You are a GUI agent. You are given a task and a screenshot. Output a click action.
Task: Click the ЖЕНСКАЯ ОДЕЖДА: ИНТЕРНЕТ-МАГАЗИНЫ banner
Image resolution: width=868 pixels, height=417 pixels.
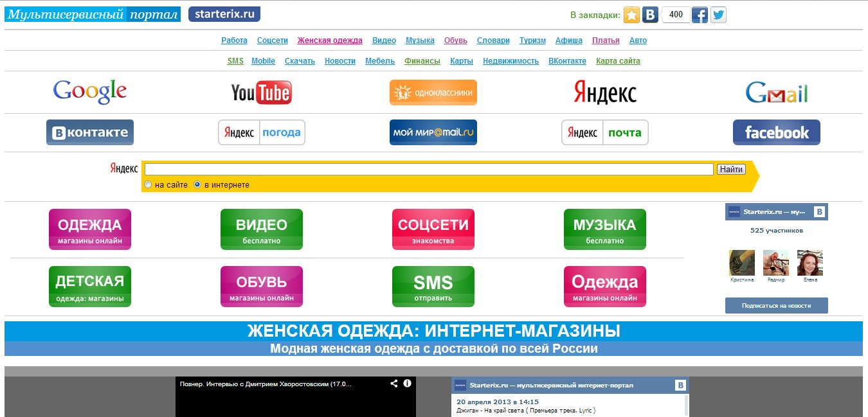(433, 332)
